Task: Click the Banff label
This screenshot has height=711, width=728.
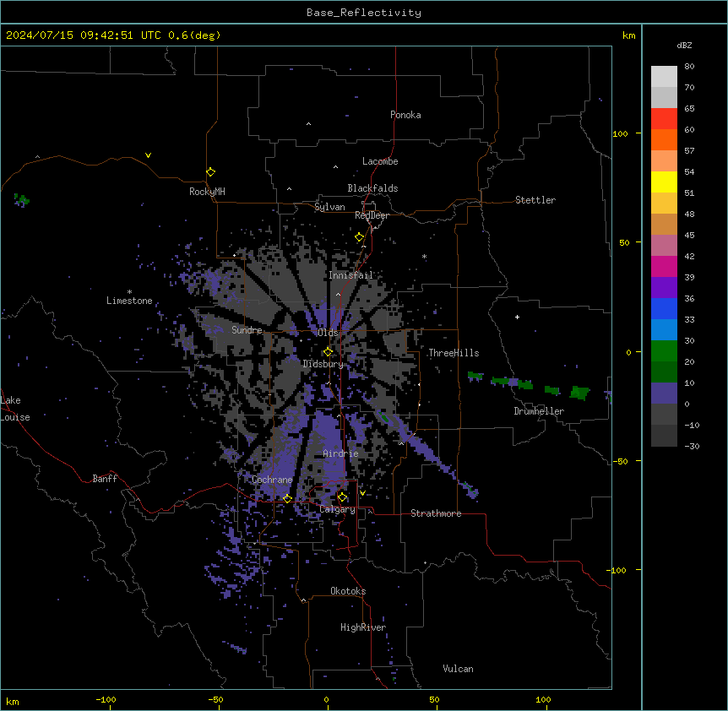Action: click(105, 479)
